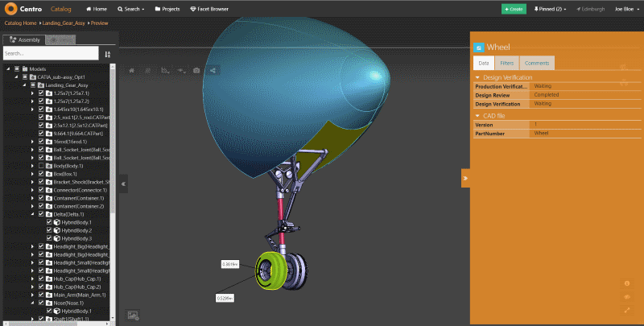This screenshot has width=644, height=326.
Task: Click the Landing_Gear_Assy folder icon in tree
Action: point(41,85)
